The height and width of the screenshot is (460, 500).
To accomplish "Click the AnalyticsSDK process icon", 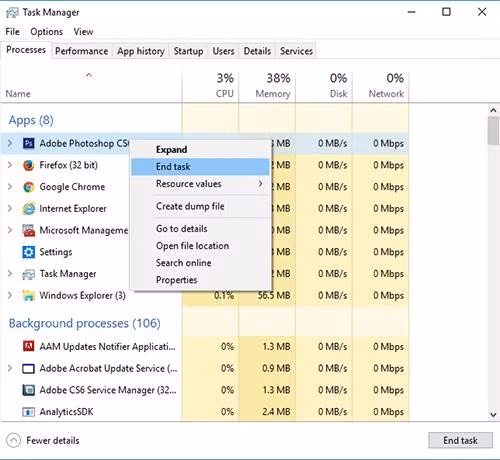I will [28, 412].
